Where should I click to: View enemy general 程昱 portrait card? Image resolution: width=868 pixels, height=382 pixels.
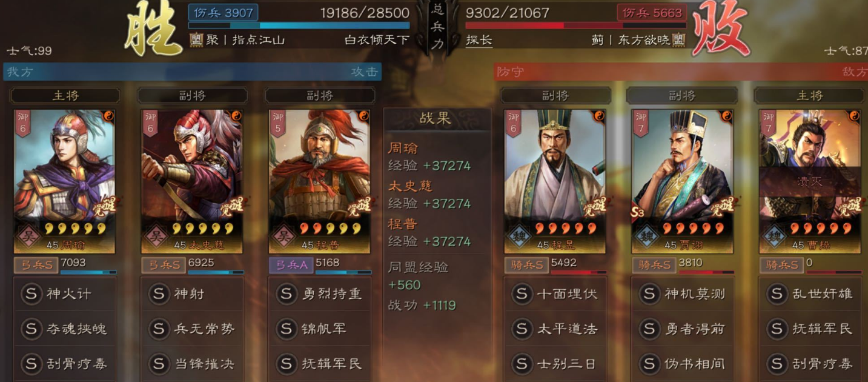tap(555, 181)
